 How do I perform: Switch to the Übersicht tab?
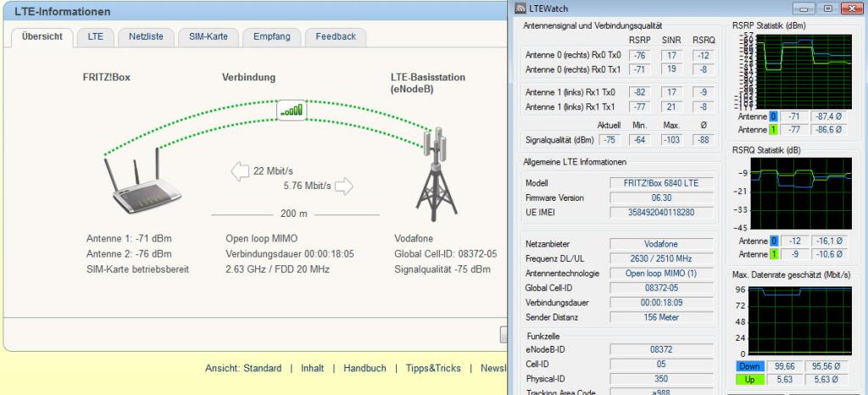pyautogui.click(x=42, y=37)
